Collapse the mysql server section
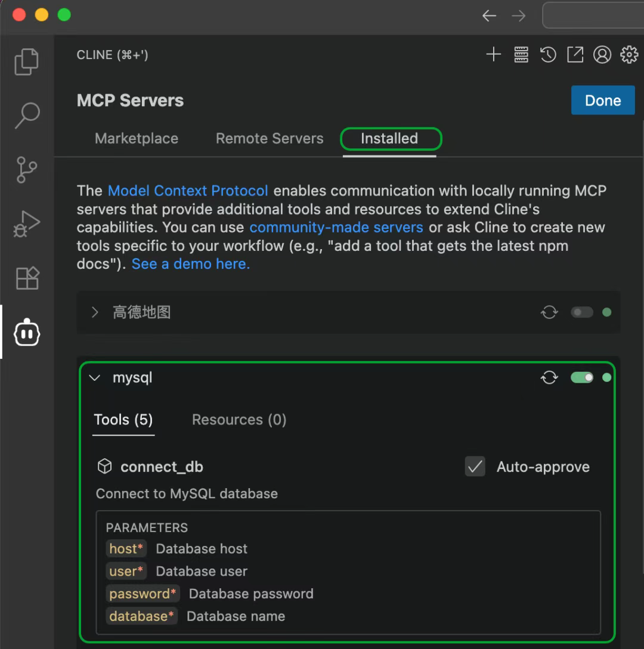The width and height of the screenshot is (644, 649). [x=95, y=378]
